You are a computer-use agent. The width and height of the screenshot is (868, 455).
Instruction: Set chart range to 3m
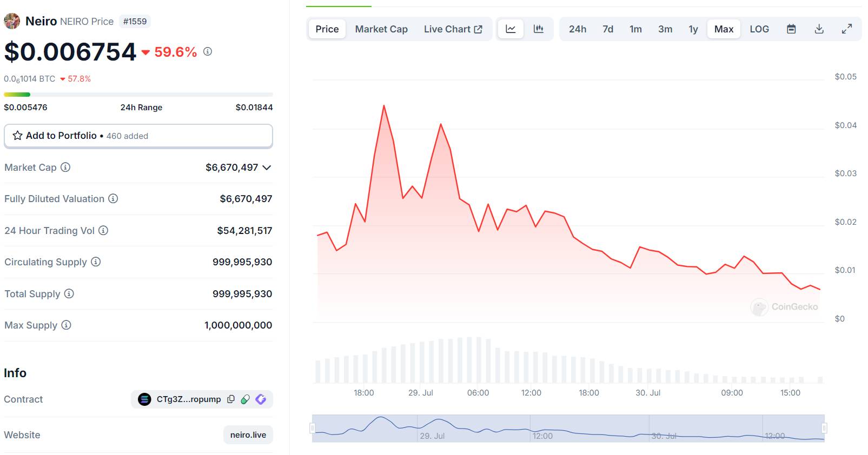click(665, 29)
